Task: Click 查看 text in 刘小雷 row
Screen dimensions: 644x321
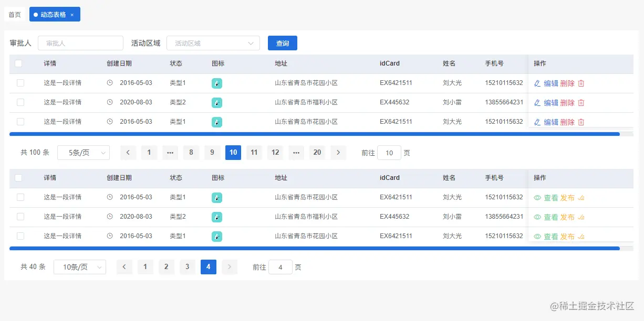Action: click(x=551, y=217)
